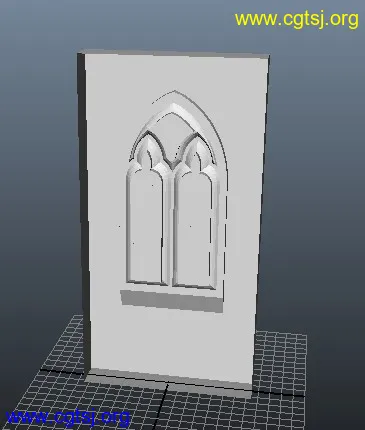
Task: Select the bottom base edge of the wall
Action: (x=168, y=379)
